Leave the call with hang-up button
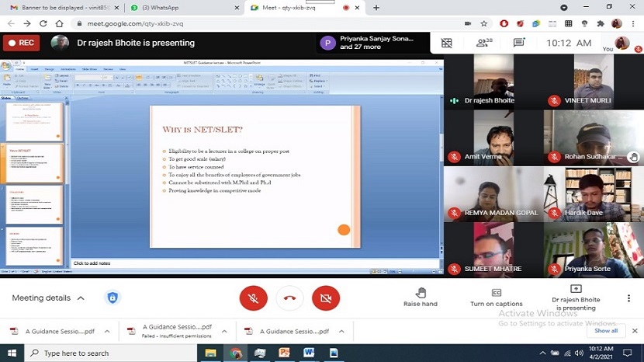Screen dimensions: 644x362 pyautogui.click(x=289, y=298)
